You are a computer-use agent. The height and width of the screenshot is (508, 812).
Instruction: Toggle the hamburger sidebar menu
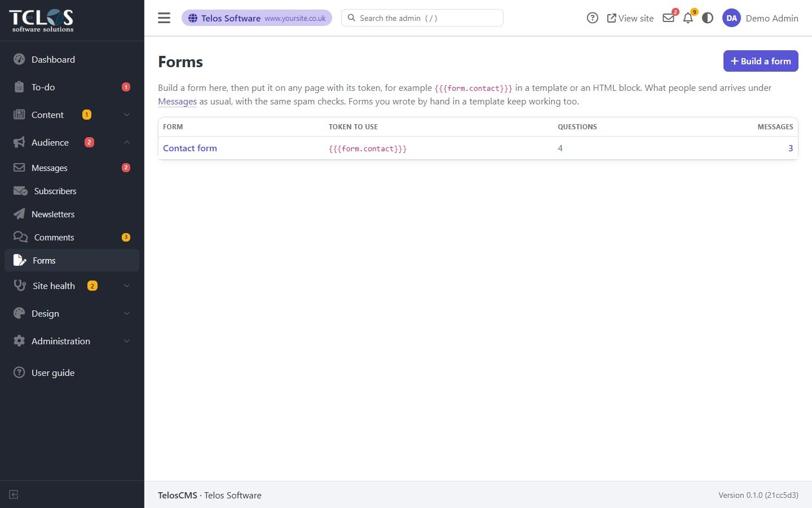coord(164,18)
